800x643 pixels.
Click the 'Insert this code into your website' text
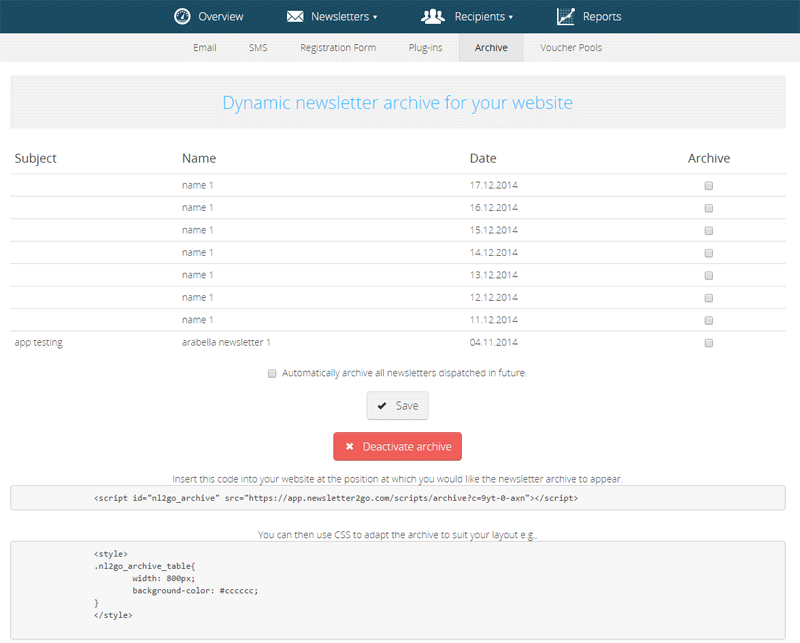tap(397, 479)
